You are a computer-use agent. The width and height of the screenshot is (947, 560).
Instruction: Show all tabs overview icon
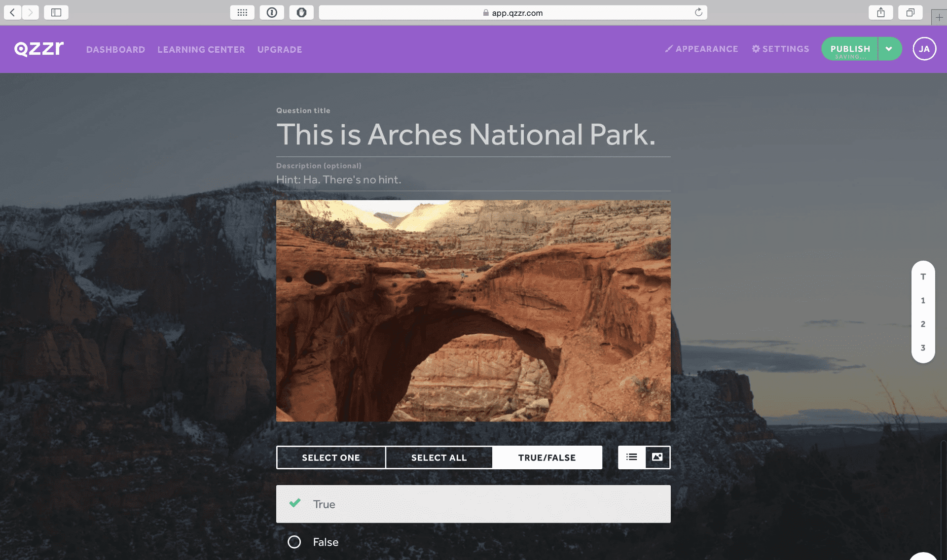coord(910,12)
